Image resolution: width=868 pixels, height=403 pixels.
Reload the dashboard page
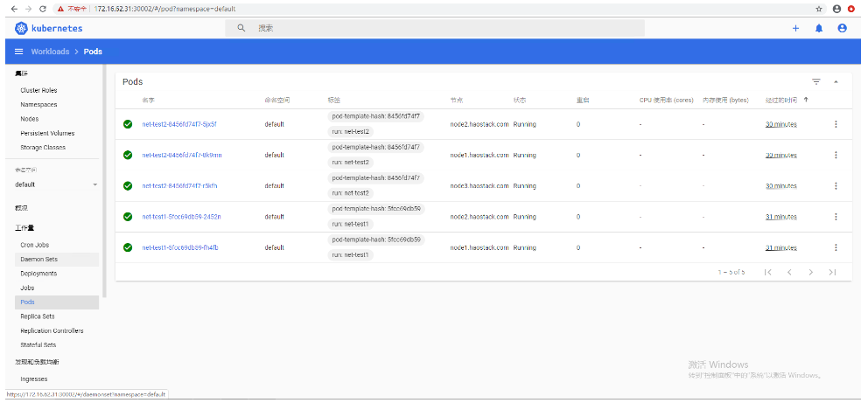(x=43, y=9)
